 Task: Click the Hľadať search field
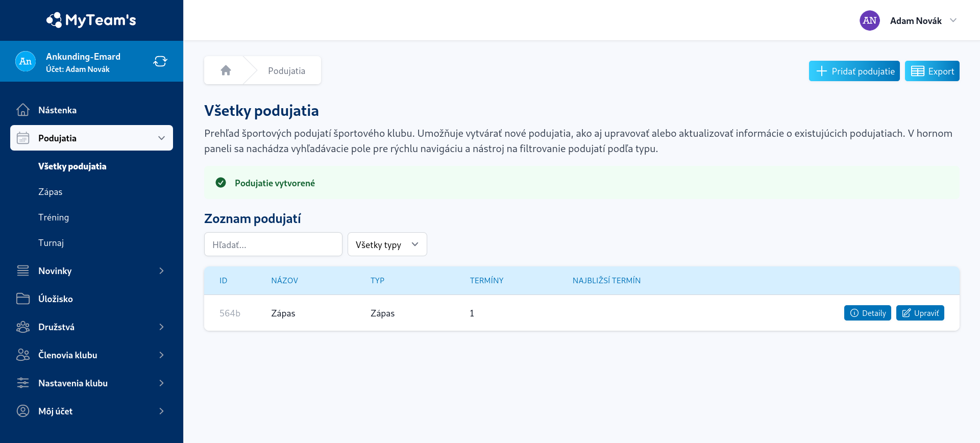coord(273,244)
